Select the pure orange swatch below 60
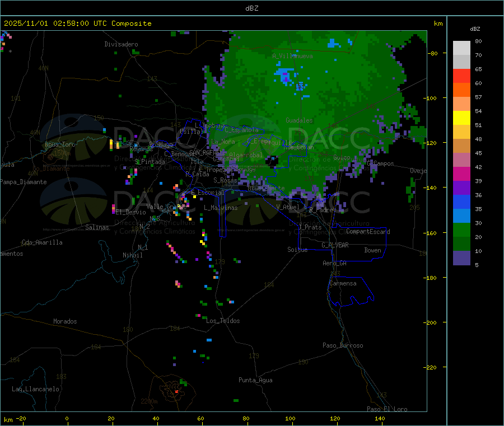504x426 pixels. click(x=461, y=90)
